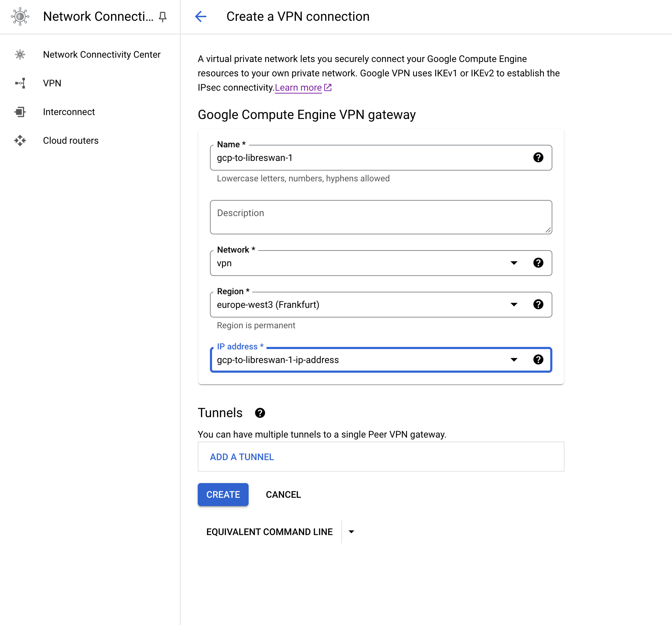Pin the Network Connectivity product
The width and height of the screenshot is (672, 625).
tap(163, 16)
